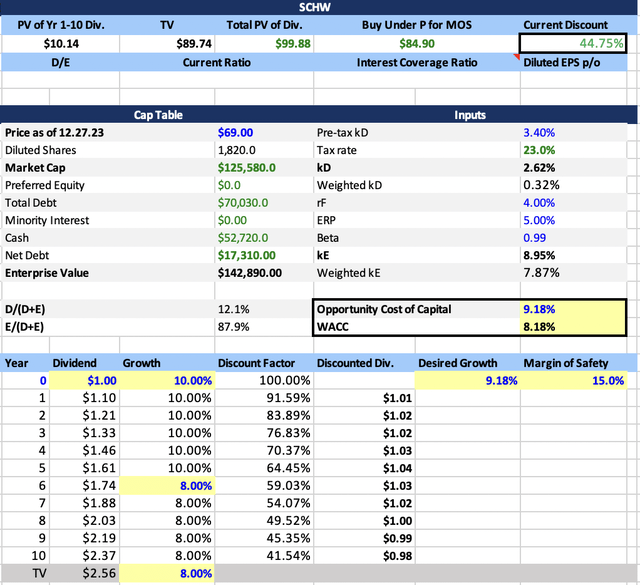Click the E/(D+E) value 87.9%
640x585 pixels.
click(264, 327)
